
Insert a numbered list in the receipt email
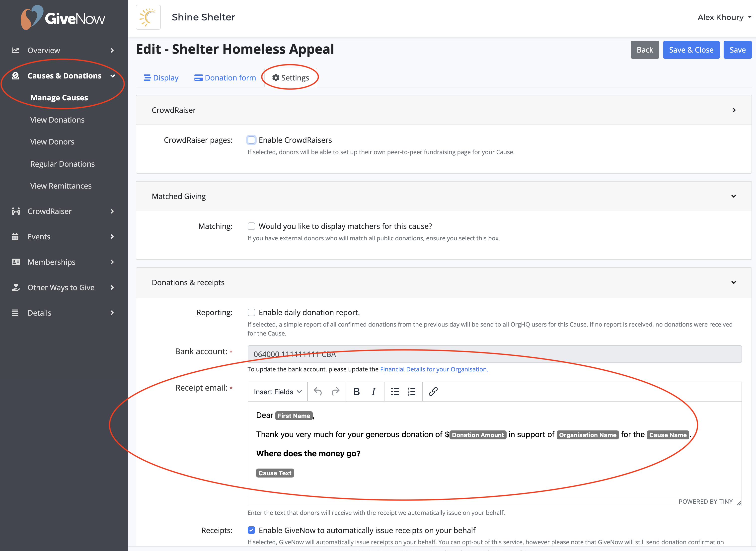(x=411, y=392)
